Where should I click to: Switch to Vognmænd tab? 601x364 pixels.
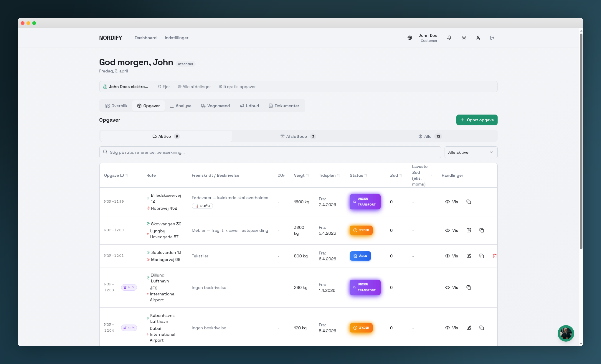pos(215,106)
